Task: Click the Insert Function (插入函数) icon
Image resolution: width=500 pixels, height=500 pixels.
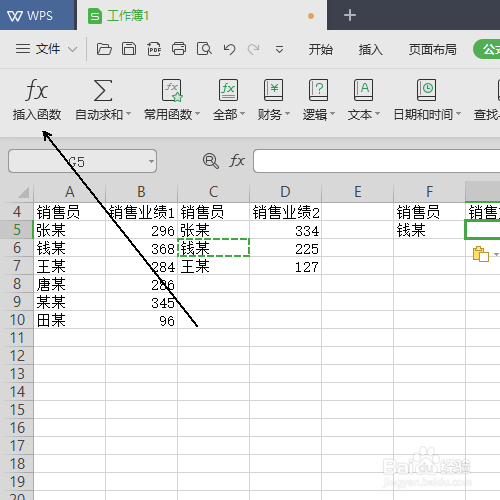Action: [37, 90]
